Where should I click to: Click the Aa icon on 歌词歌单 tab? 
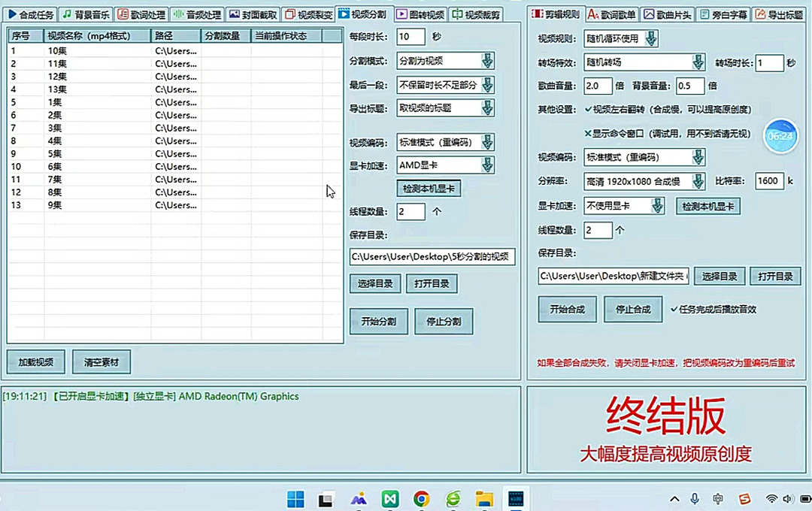point(592,14)
